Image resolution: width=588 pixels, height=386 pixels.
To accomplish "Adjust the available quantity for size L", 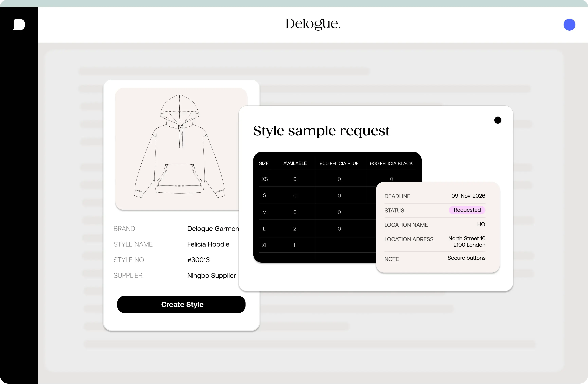I will (295, 229).
